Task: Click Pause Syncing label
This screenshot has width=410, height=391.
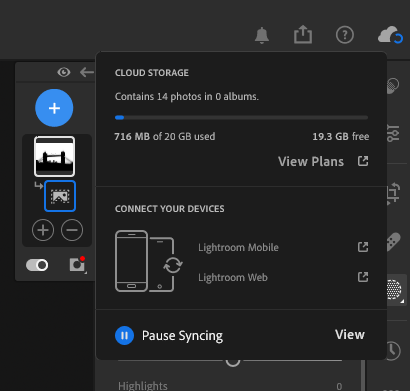Action: (x=182, y=336)
